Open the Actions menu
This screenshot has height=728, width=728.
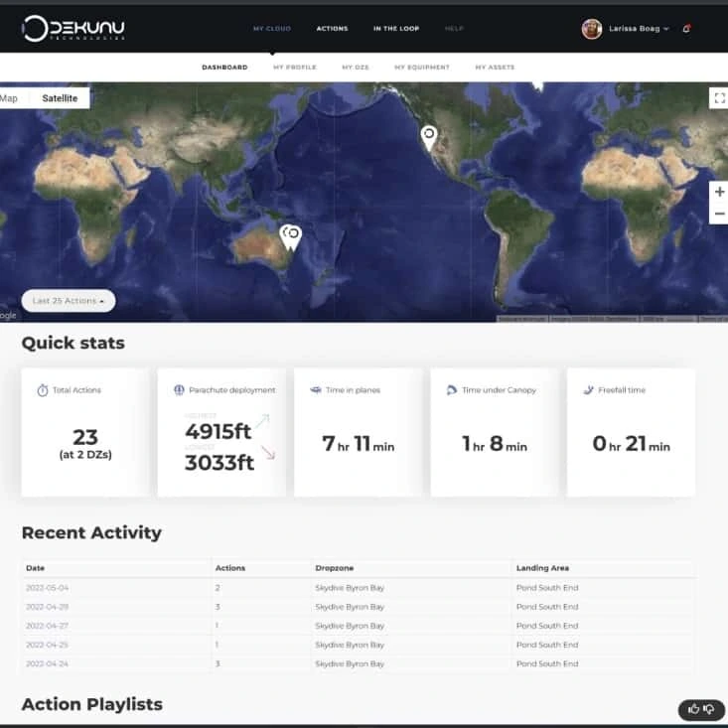(x=332, y=29)
